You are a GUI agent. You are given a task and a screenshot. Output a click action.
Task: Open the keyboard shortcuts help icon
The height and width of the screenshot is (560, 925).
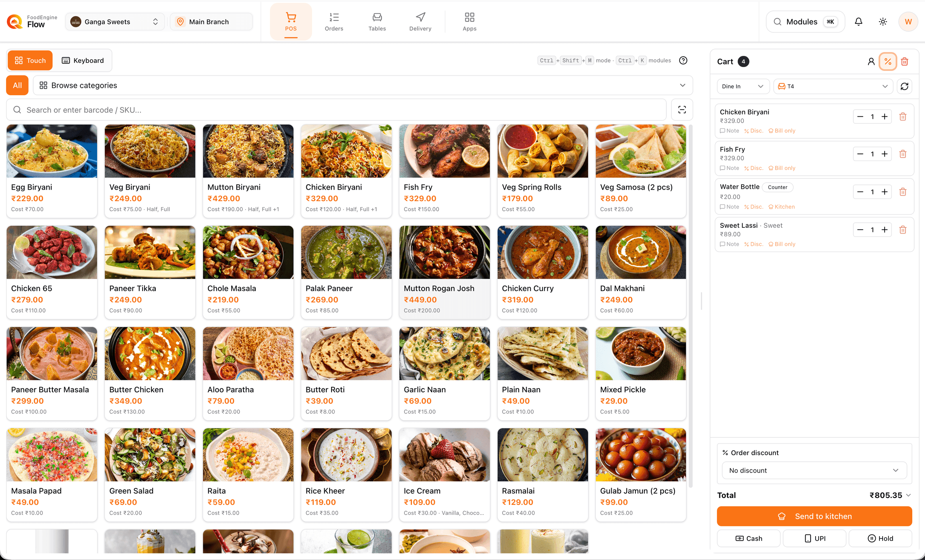pos(683,61)
